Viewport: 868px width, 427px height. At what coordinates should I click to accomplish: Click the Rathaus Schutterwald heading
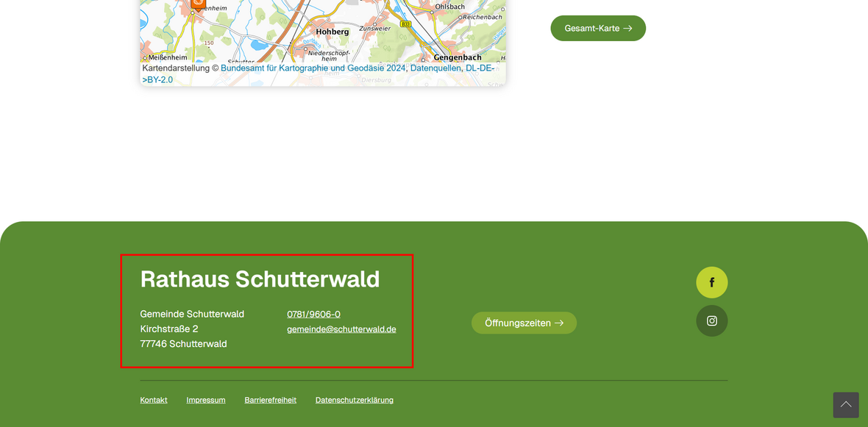pyautogui.click(x=260, y=279)
